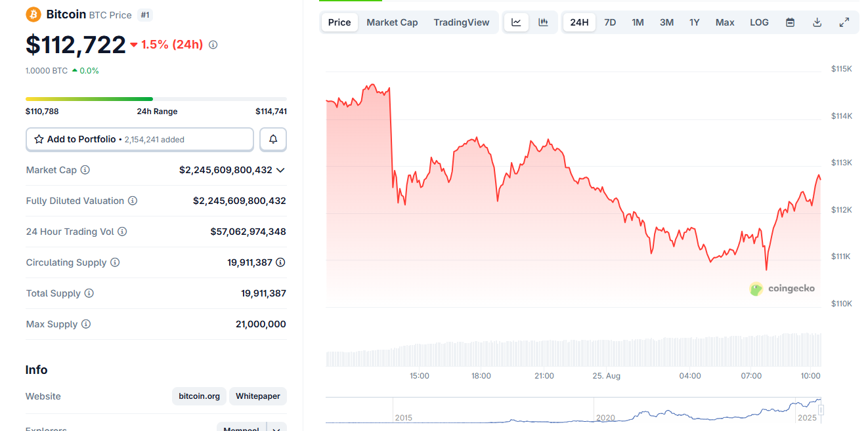This screenshot has width=868, height=431.
Task: Click the $112,722 price text
Action: pyautogui.click(x=76, y=45)
